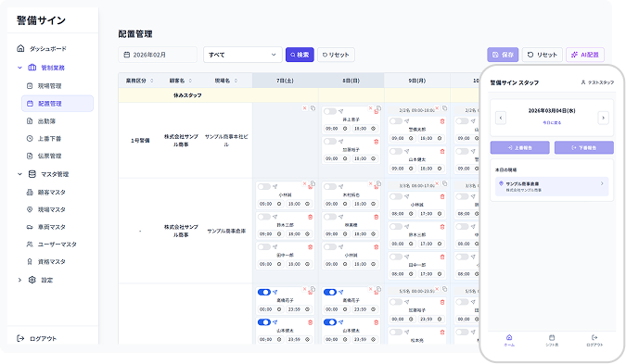
Task: Click location pin on phone's サンプル商事倉庫
Action: point(501,183)
